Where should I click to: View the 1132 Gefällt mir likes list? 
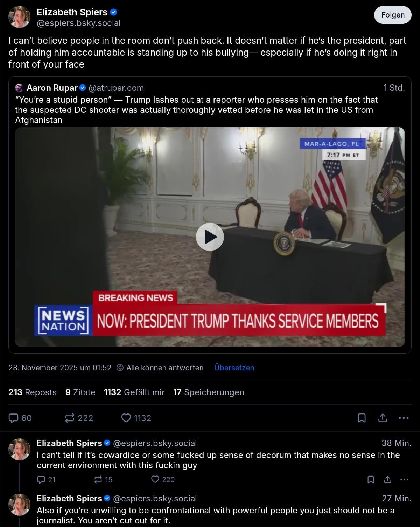pyautogui.click(x=134, y=392)
